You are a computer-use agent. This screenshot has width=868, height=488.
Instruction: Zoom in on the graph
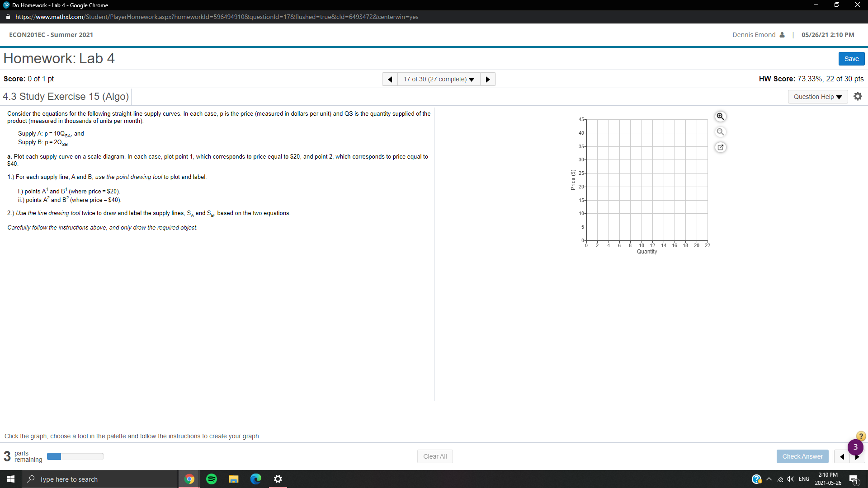click(720, 116)
